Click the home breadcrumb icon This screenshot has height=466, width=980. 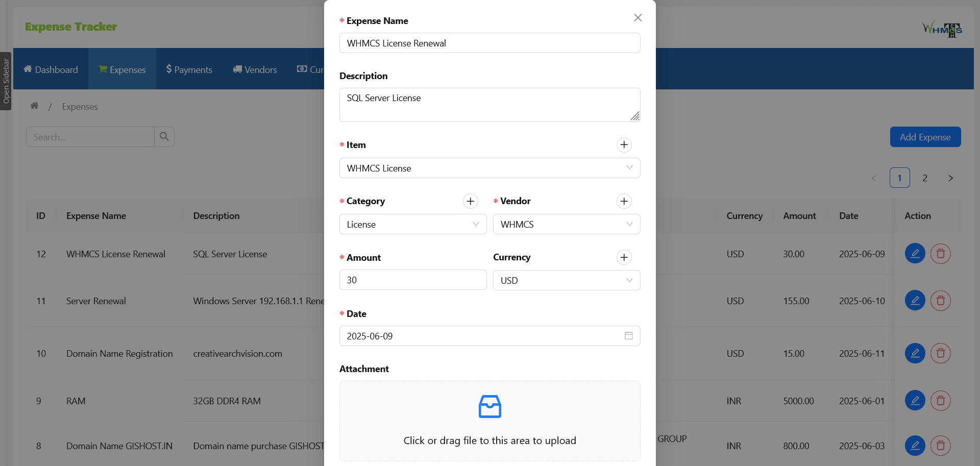[34, 106]
